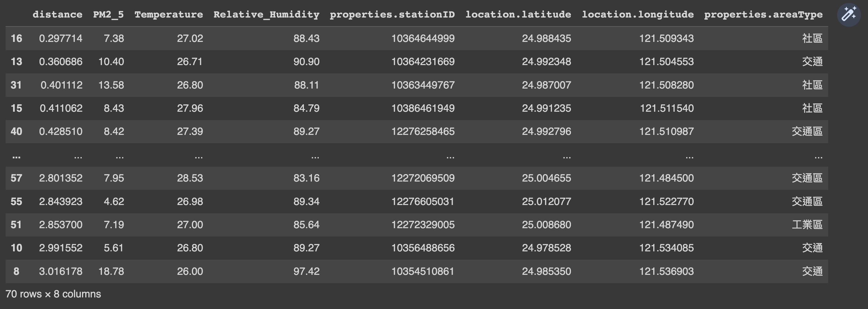Click latitude value 24.988435

547,38
